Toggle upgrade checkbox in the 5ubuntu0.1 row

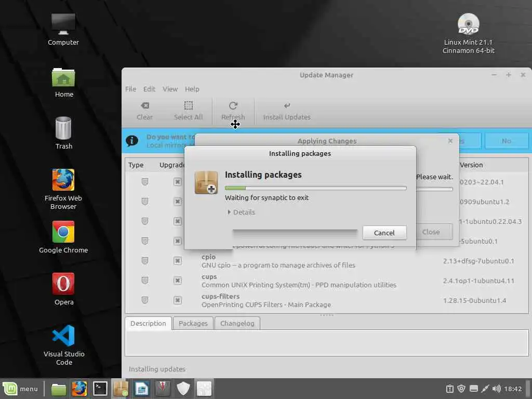pyautogui.click(x=178, y=241)
